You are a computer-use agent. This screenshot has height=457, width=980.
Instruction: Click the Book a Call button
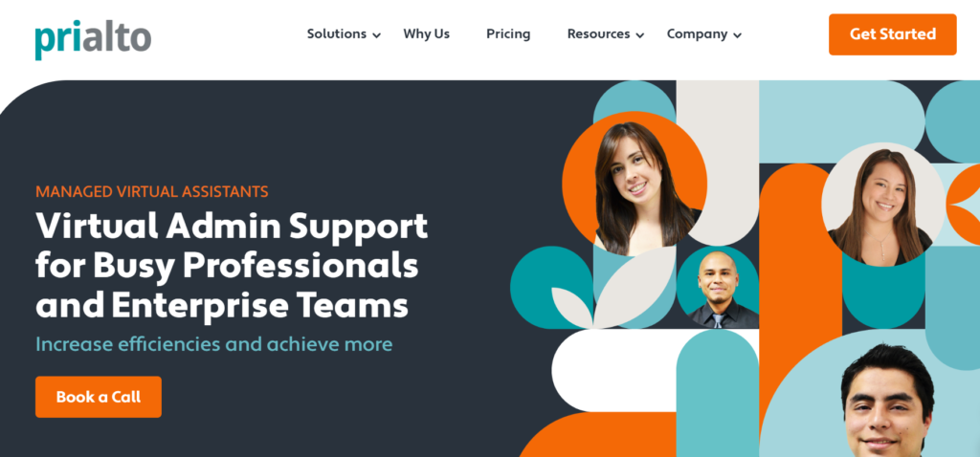99,397
